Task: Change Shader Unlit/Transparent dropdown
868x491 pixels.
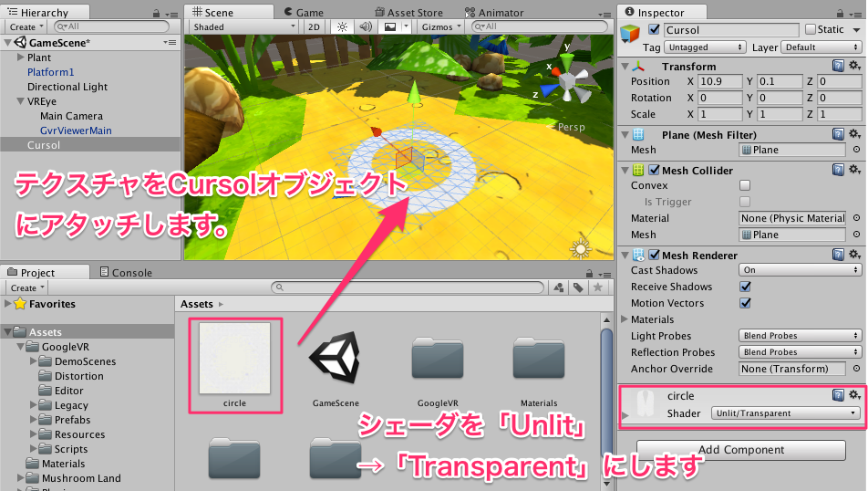Action: pos(786,413)
